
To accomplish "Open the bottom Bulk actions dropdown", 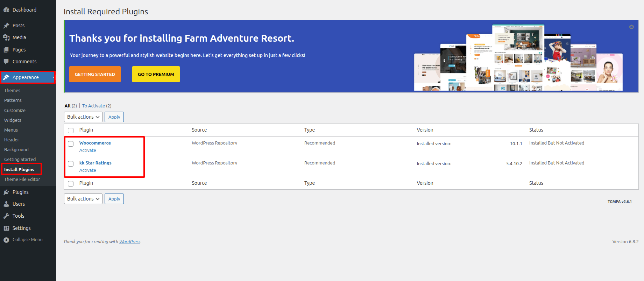I will pos(83,199).
